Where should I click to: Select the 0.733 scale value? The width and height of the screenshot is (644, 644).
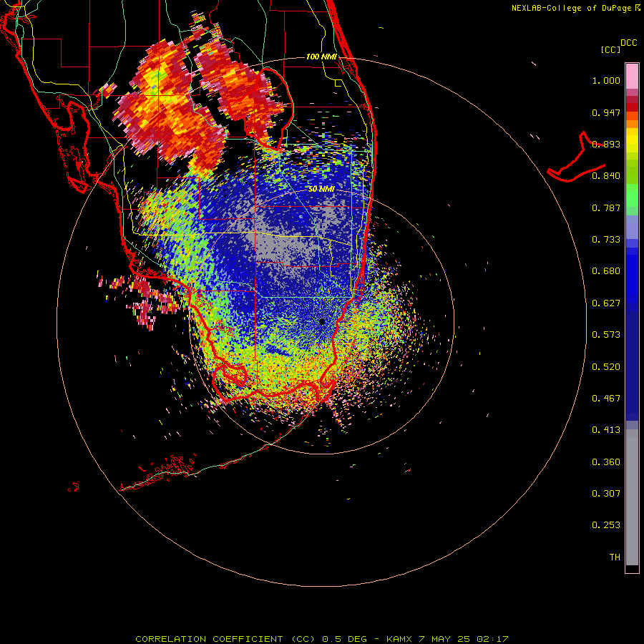(x=606, y=240)
